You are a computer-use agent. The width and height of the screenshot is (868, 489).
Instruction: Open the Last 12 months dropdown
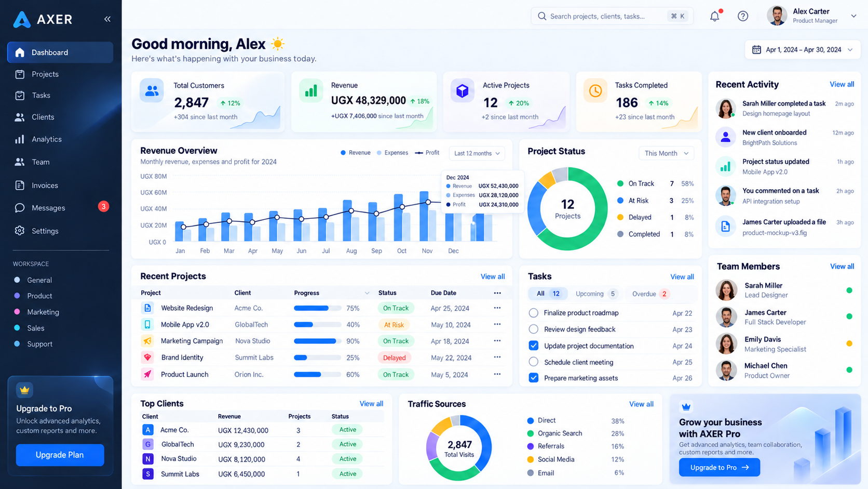coord(477,153)
